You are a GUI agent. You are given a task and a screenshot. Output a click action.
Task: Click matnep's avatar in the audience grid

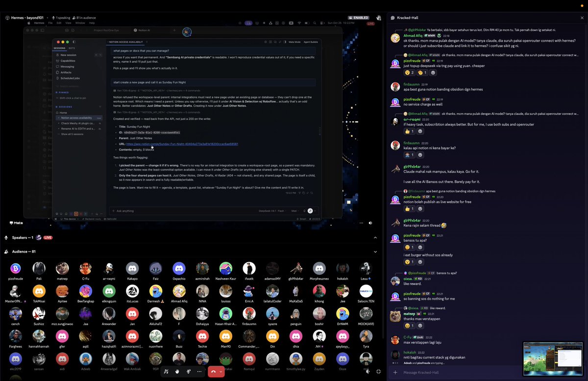pos(62,268)
